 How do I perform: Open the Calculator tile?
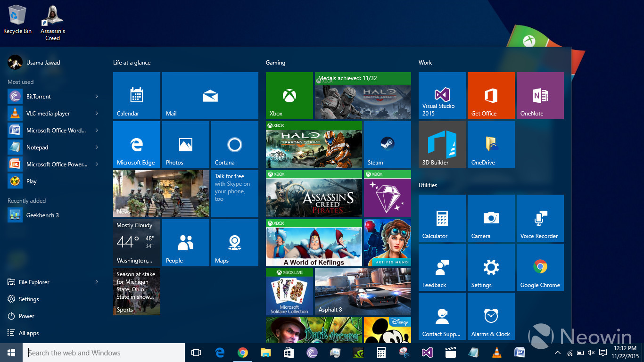click(442, 218)
